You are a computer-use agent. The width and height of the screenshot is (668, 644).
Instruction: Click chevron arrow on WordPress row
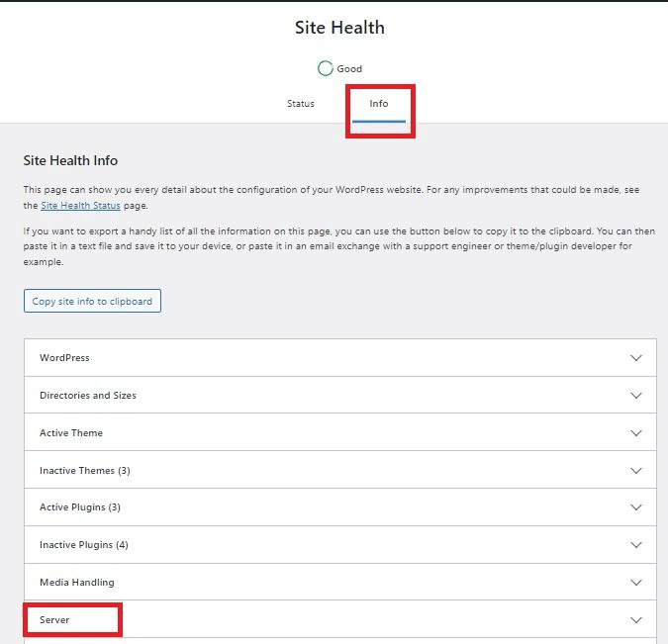pos(636,358)
